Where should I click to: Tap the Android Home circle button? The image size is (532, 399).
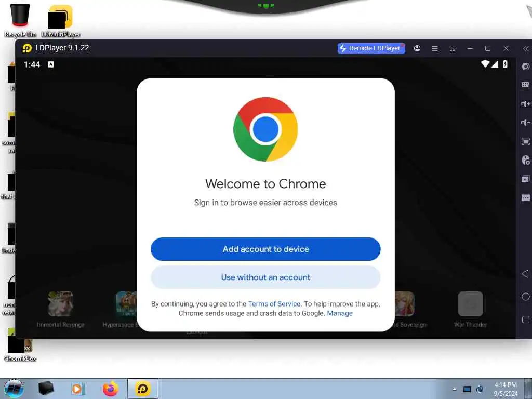526,297
